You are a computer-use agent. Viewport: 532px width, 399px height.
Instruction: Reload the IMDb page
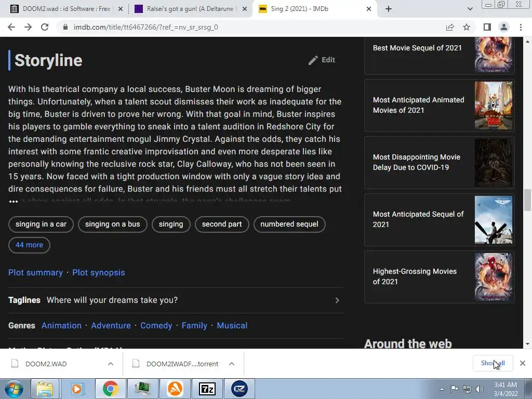[45, 27]
